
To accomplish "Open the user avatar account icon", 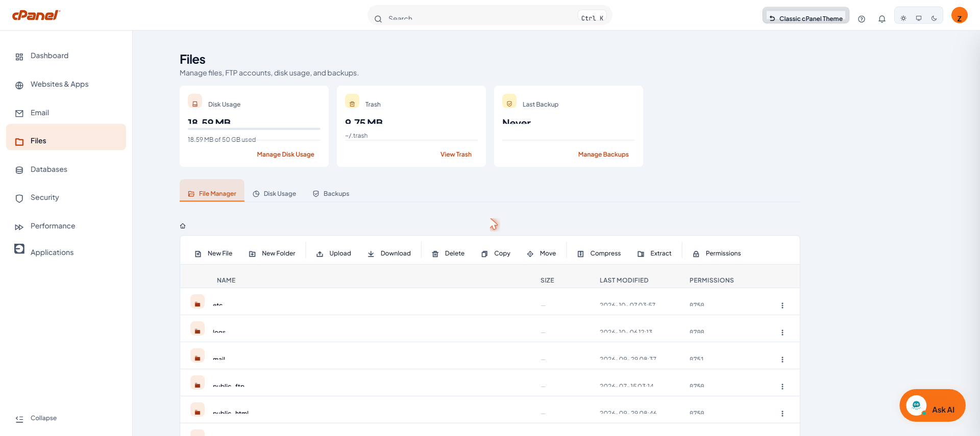I will (960, 15).
